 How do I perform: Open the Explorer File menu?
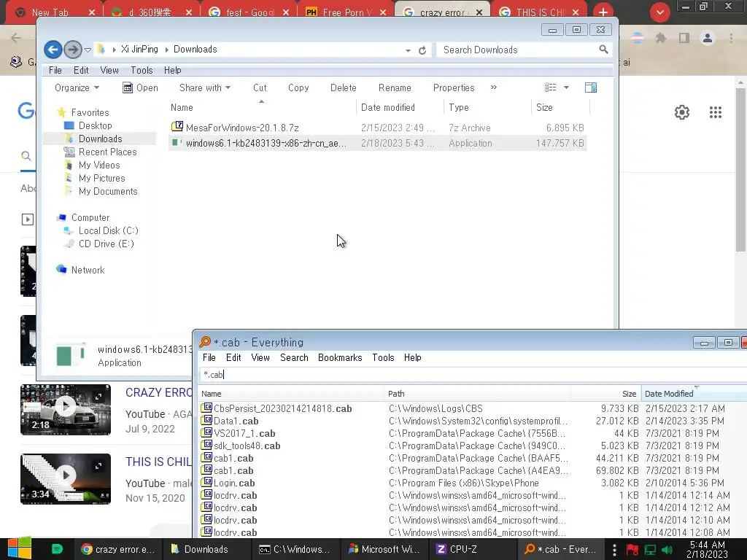click(x=55, y=71)
